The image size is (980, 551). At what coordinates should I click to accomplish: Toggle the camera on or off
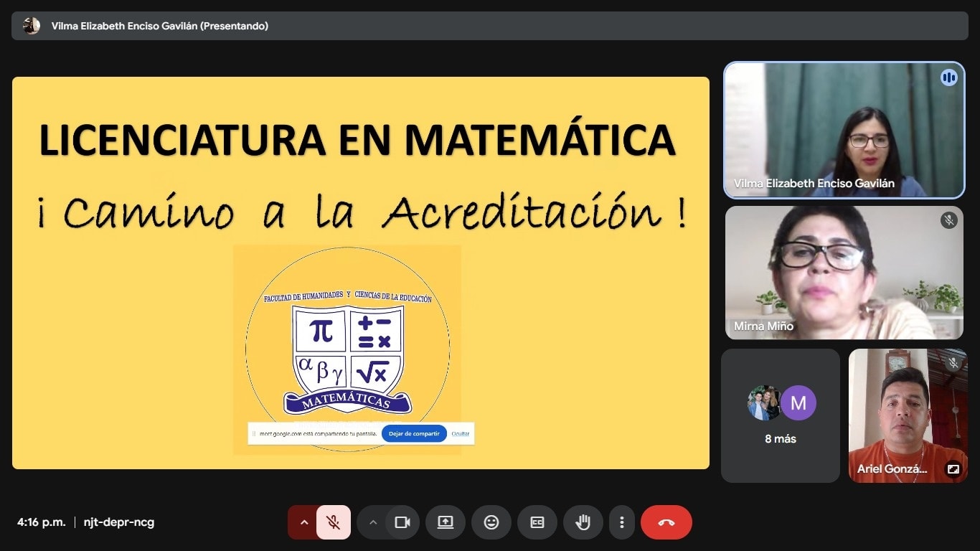point(402,522)
